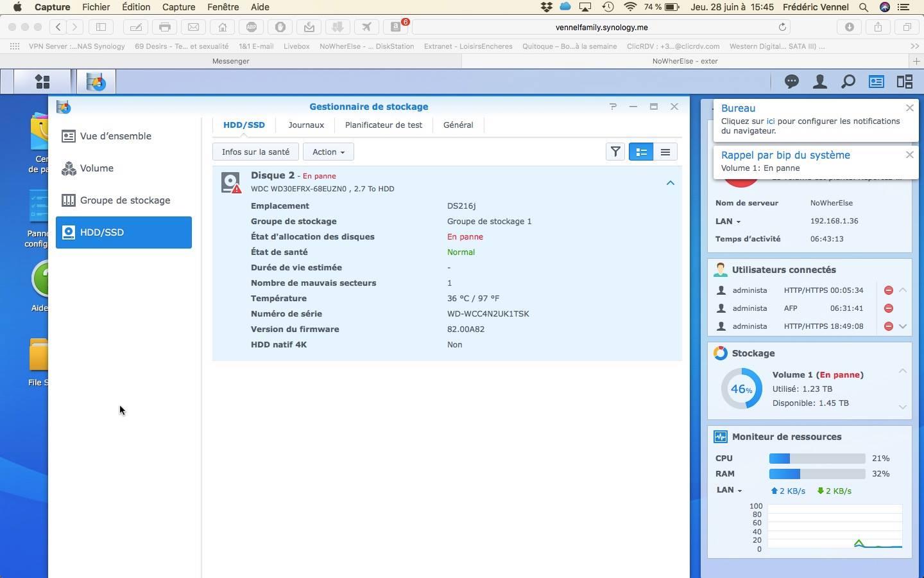Disconnect the AFP administra user
The height and width of the screenshot is (578, 924).
tap(889, 308)
